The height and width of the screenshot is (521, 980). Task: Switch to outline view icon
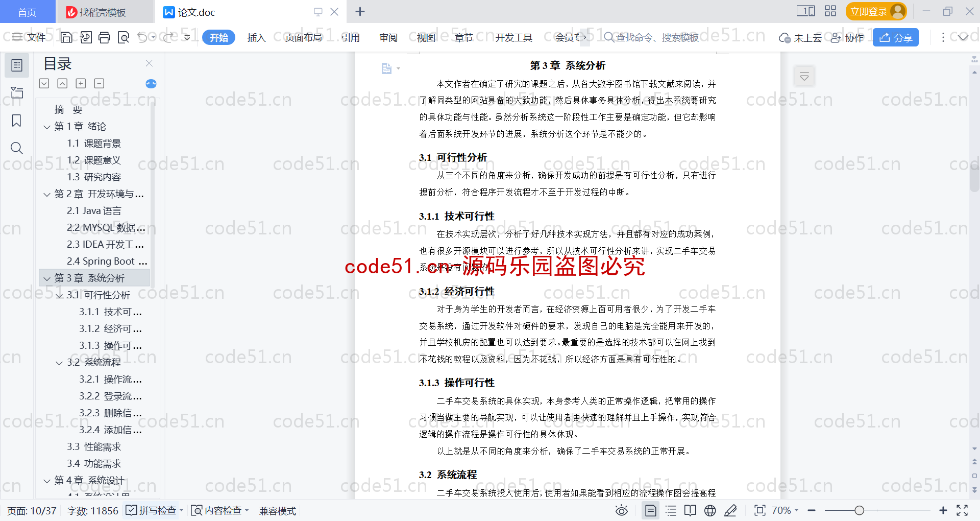pyautogui.click(x=671, y=510)
